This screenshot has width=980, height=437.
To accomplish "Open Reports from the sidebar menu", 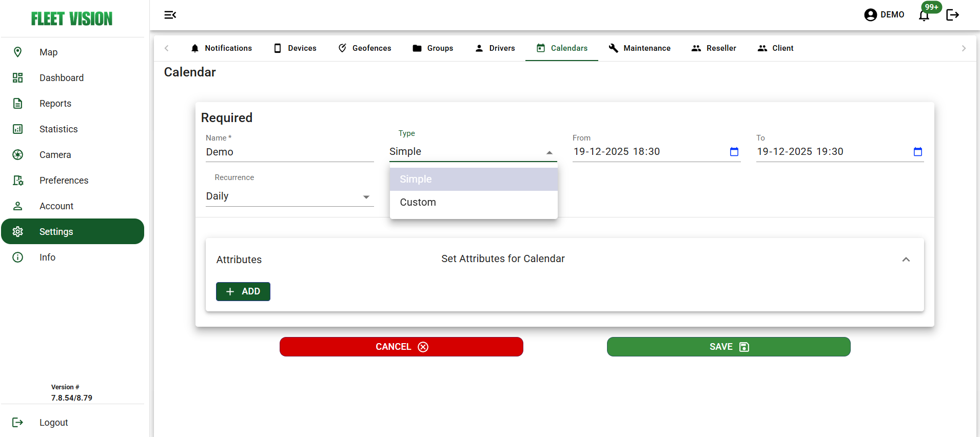I will point(72,103).
